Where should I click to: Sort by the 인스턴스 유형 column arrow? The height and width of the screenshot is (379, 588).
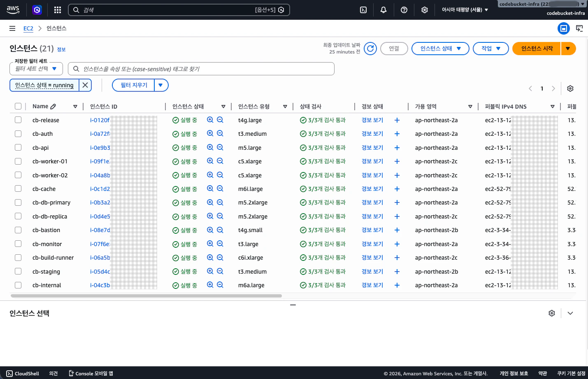[285, 107]
